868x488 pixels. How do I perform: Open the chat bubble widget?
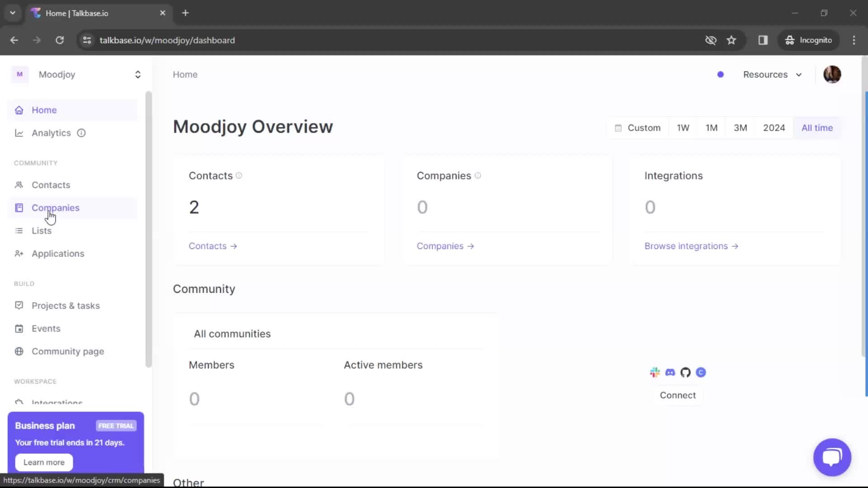tap(832, 457)
